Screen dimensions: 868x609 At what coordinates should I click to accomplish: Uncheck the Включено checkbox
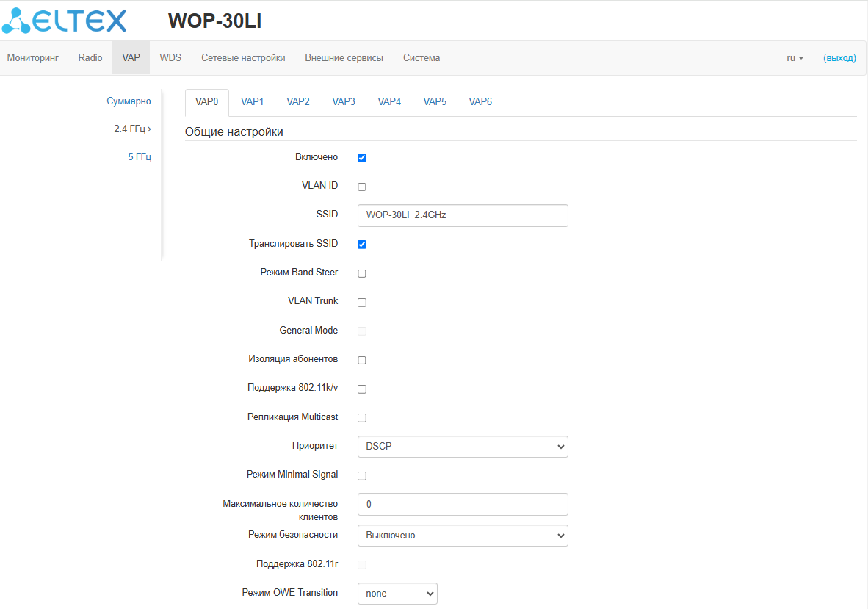click(x=362, y=158)
